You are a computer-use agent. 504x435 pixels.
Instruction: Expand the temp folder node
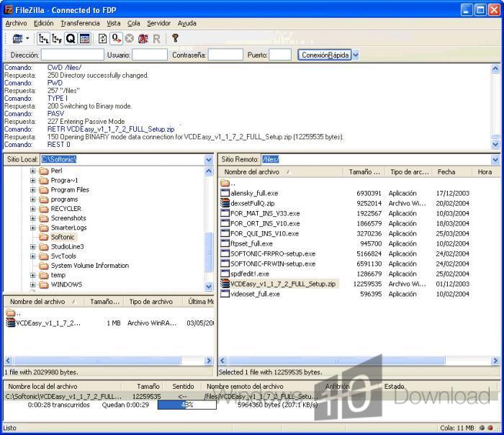tap(33, 276)
